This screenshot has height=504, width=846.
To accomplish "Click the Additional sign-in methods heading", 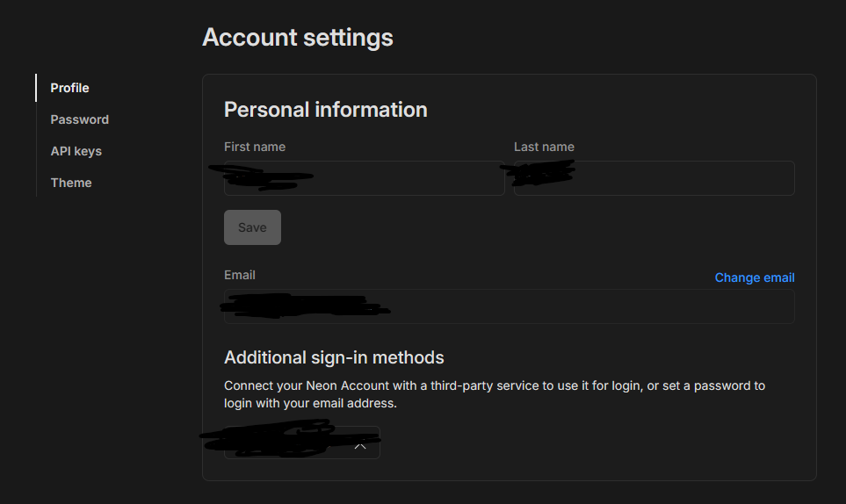I will point(334,357).
